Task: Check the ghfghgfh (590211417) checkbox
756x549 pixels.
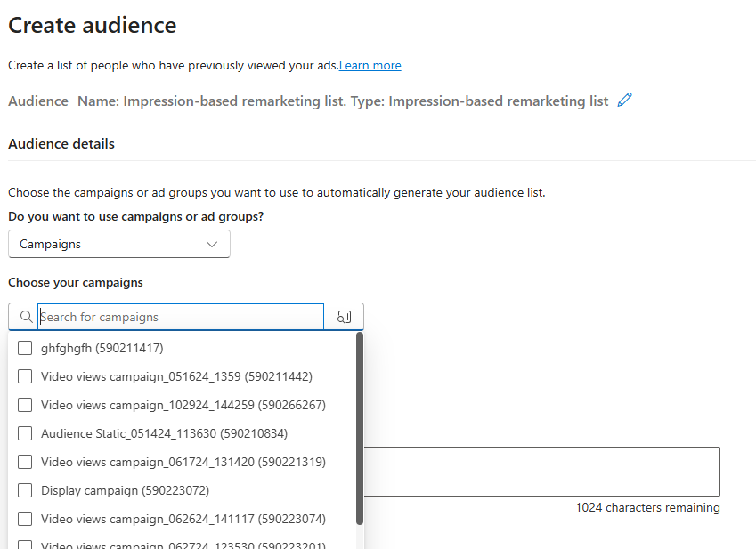Action: click(x=25, y=348)
